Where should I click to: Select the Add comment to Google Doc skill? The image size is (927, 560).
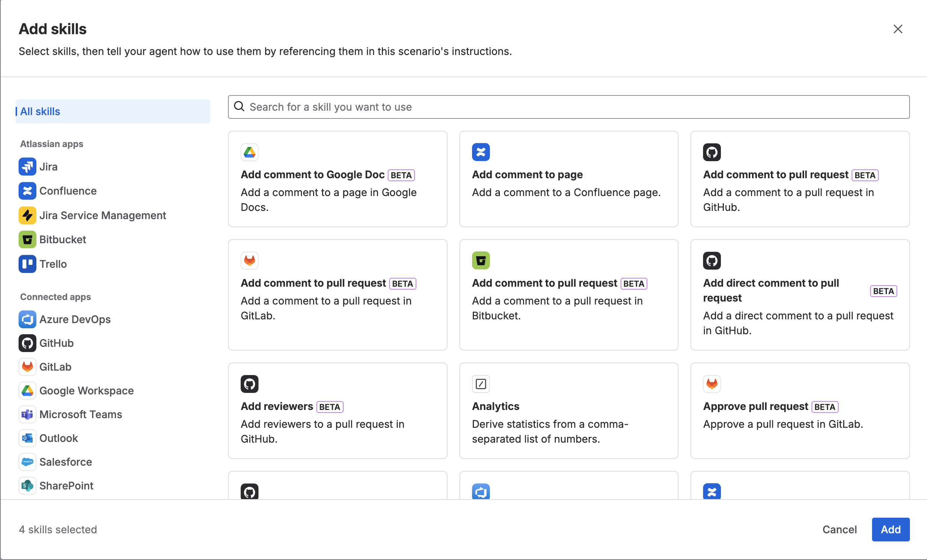tap(337, 179)
